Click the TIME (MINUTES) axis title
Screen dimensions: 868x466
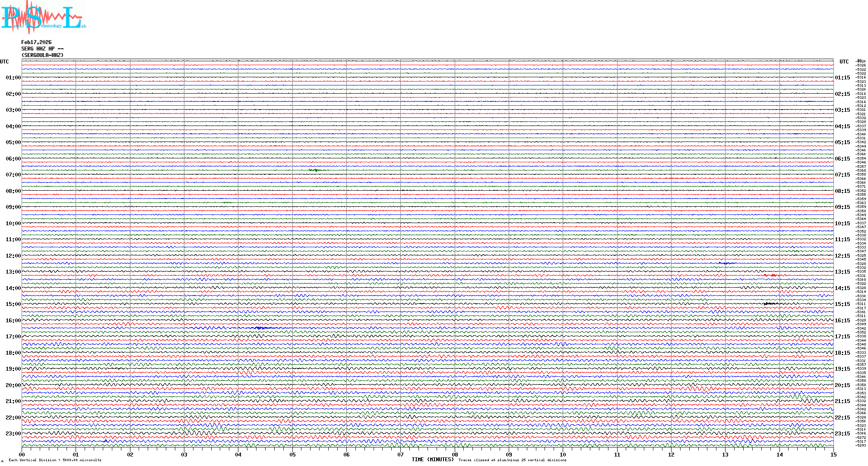(x=433, y=460)
